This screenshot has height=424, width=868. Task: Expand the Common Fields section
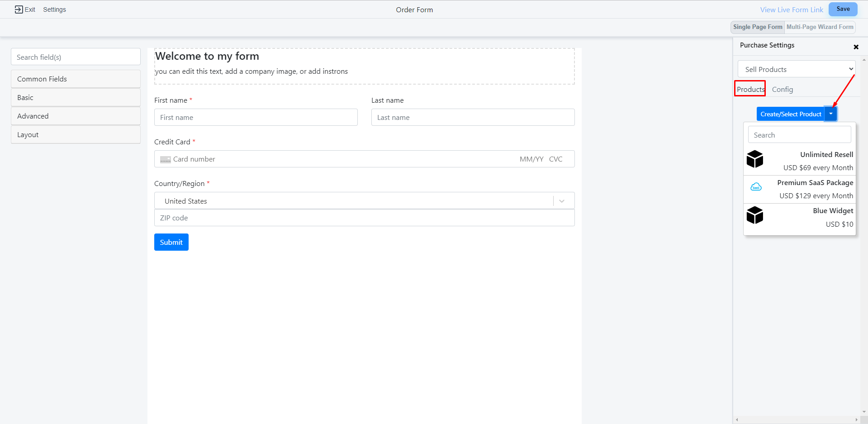tap(76, 79)
